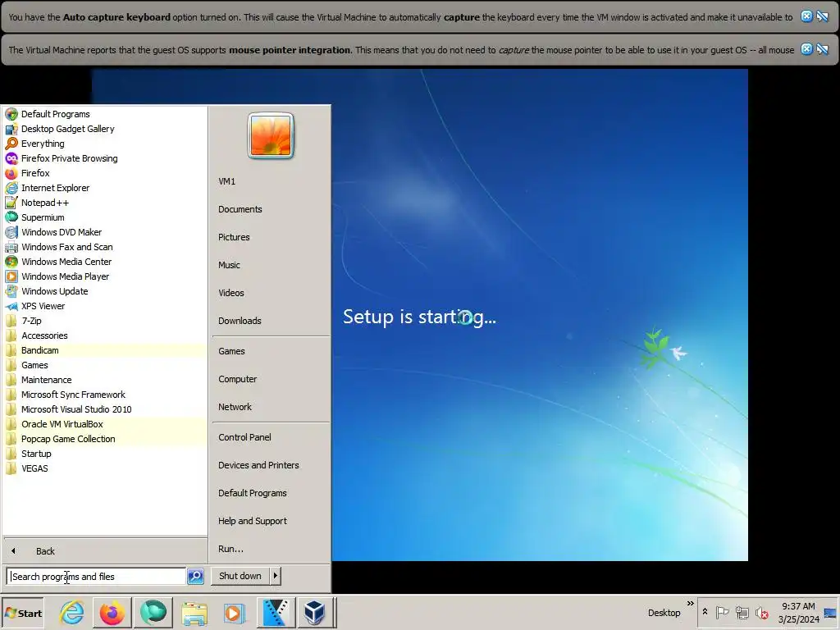Open the VEGAS taskbar icon

276,612
